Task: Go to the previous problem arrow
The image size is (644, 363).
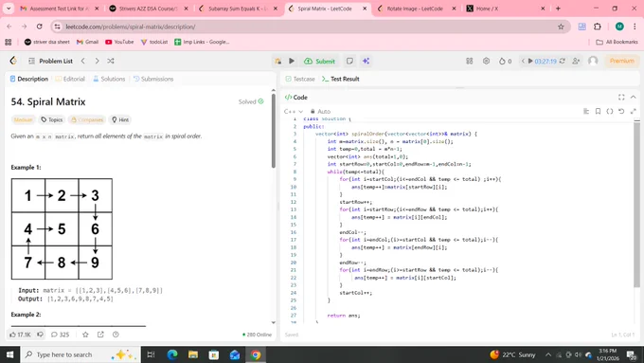Action: [83, 61]
